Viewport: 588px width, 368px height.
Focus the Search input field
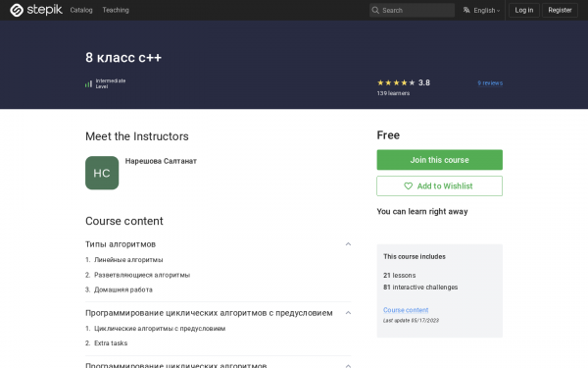[413, 10]
